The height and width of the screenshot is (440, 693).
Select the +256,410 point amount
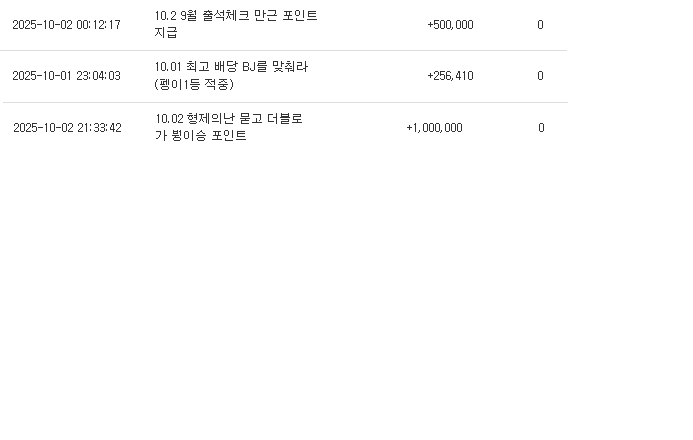[450, 76]
